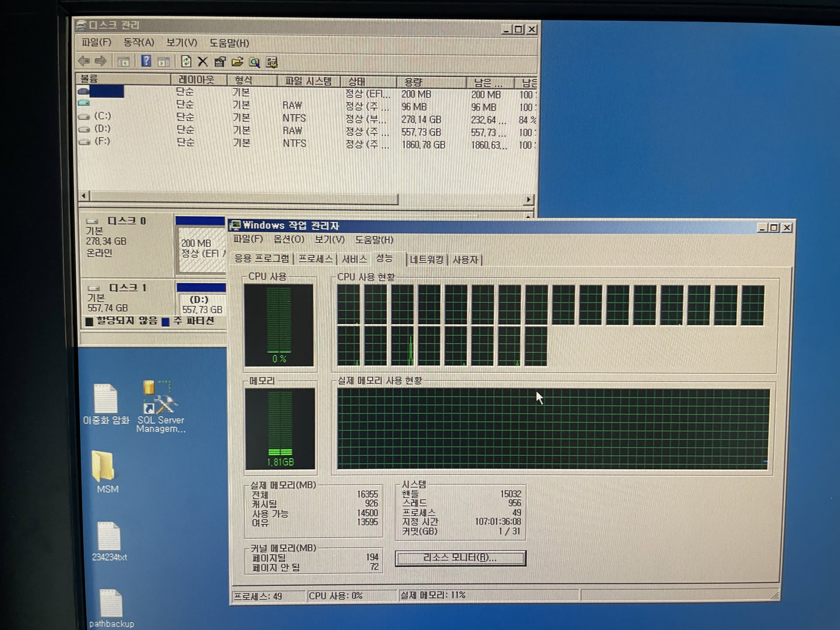This screenshot has height=630, width=840.
Task: Switch to the 프로세스 tab
Action: (315, 259)
